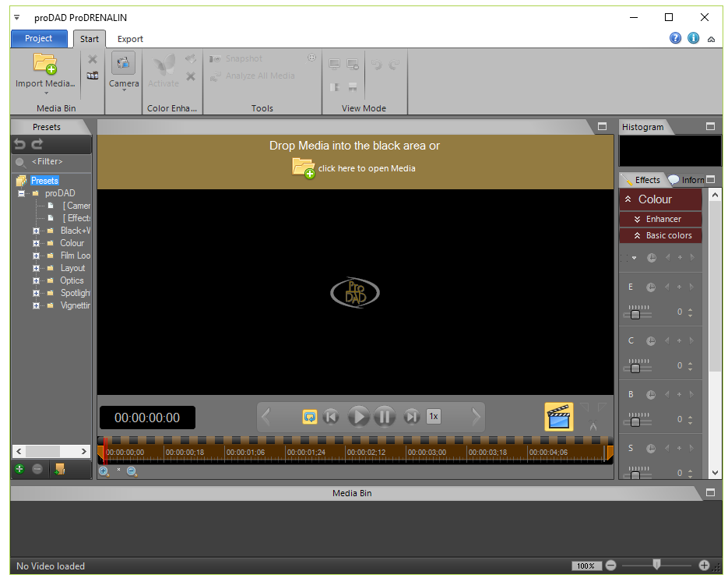
Task: Click Analyze All Media in Tools
Action: (x=252, y=76)
